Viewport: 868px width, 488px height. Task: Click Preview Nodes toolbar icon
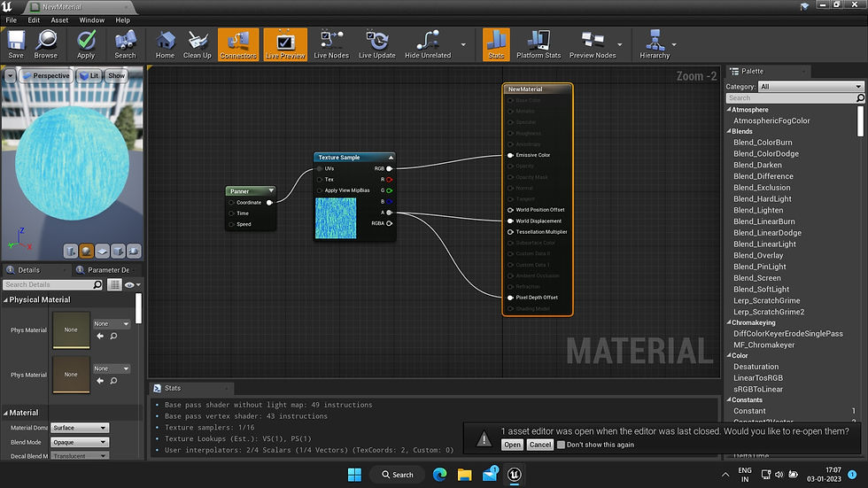coord(593,44)
